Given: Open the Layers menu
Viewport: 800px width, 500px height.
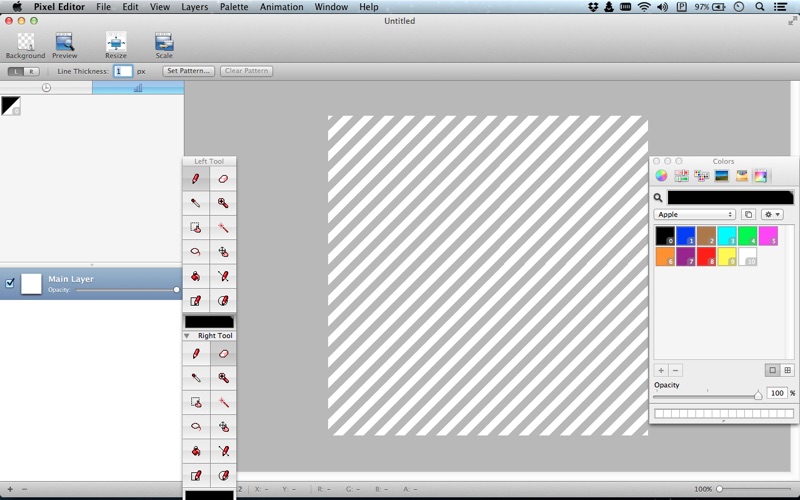Looking at the screenshot, I should [194, 7].
